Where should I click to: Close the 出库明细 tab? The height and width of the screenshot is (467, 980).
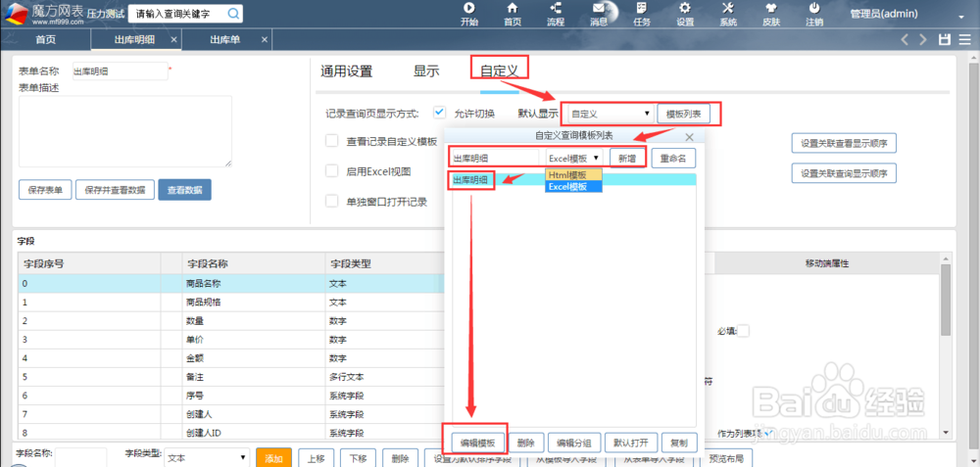(x=173, y=39)
